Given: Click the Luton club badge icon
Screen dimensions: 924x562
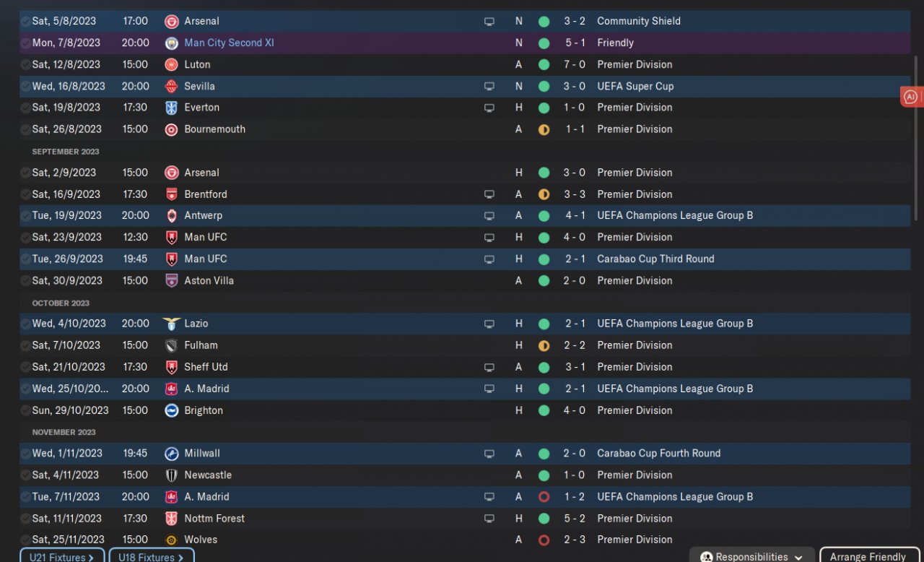Looking at the screenshot, I should coord(171,64).
